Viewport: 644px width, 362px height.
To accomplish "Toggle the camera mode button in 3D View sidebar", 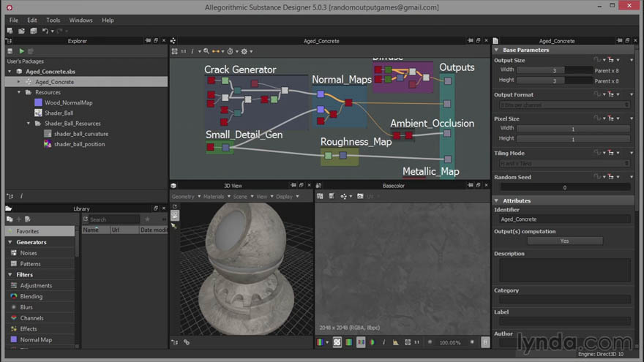I will point(175,215).
